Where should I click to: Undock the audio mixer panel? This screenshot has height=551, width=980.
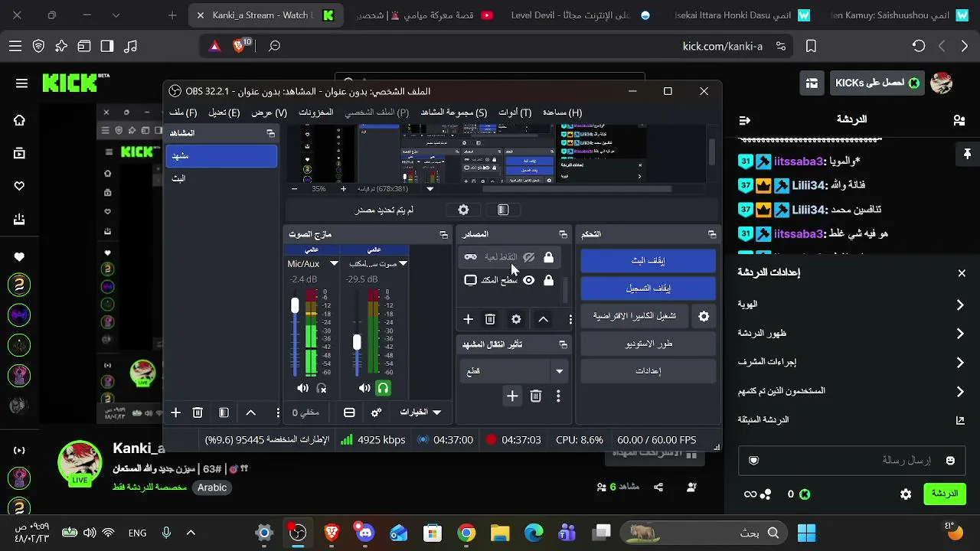click(x=443, y=234)
